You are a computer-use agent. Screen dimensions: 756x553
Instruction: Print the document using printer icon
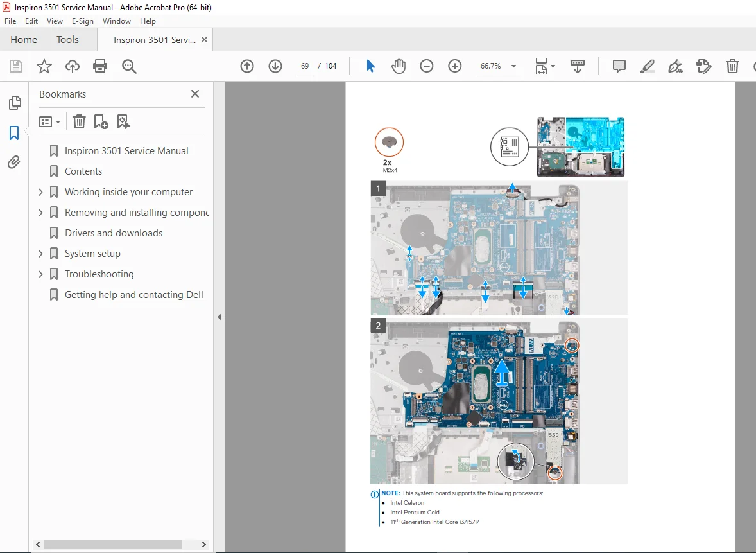point(100,66)
